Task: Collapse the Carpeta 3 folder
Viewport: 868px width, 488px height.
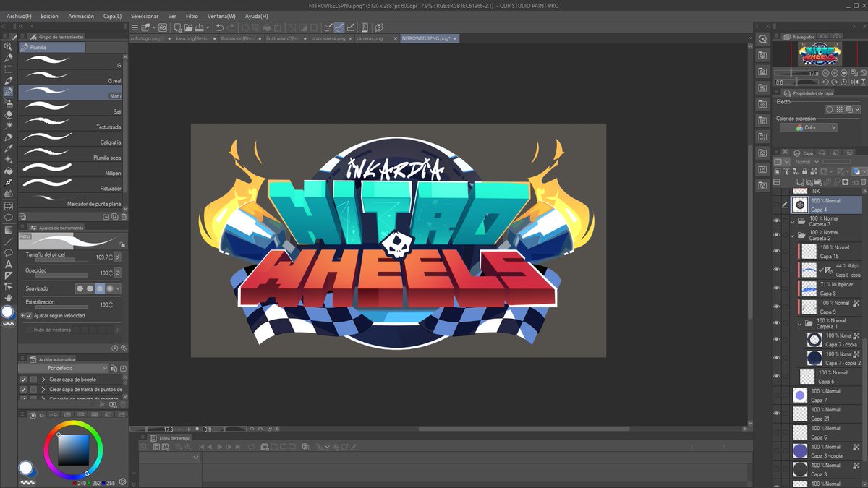Action: pos(793,221)
